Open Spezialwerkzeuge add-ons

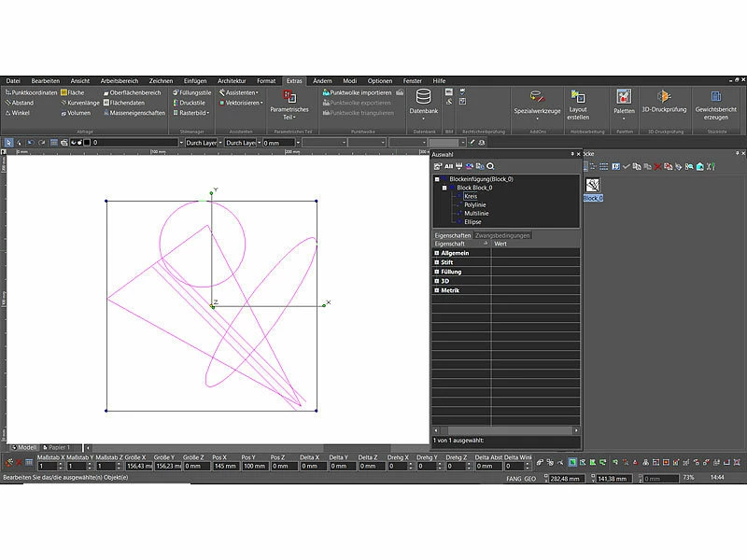click(x=537, y=102)
